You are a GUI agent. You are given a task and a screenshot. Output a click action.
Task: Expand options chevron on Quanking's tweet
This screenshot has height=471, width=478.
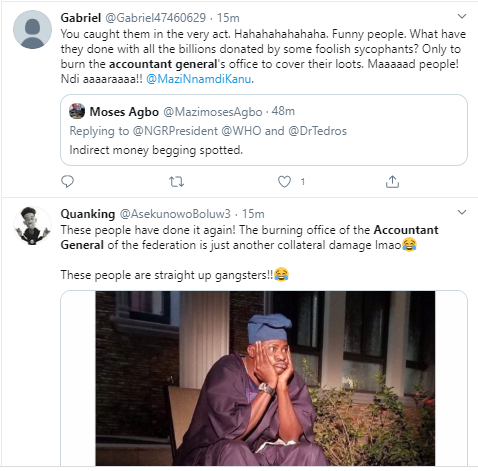pos(462,212)
